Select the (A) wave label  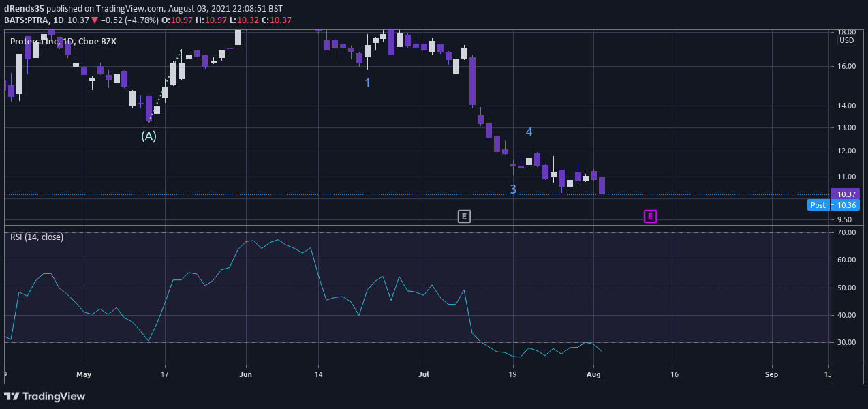149,136
